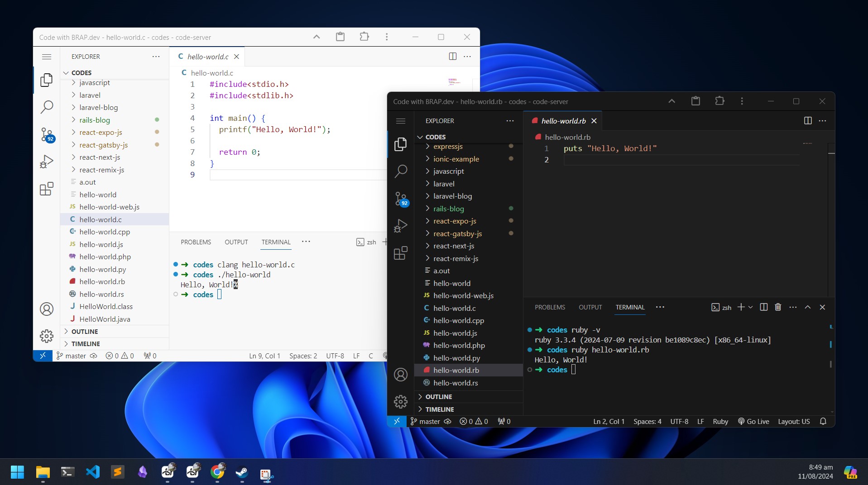868x485 pixels.
Task: Open Manage gear in the dark window
Action: pyautogui.click(x=401, y=401)
